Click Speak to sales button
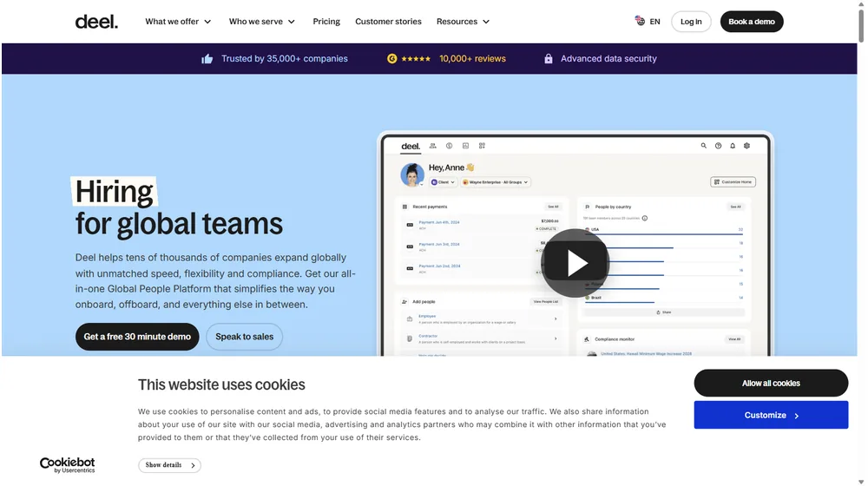 [x=244, y=337]
